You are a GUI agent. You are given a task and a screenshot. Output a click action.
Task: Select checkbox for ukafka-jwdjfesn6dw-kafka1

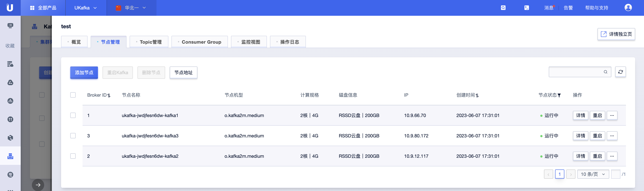73,115
